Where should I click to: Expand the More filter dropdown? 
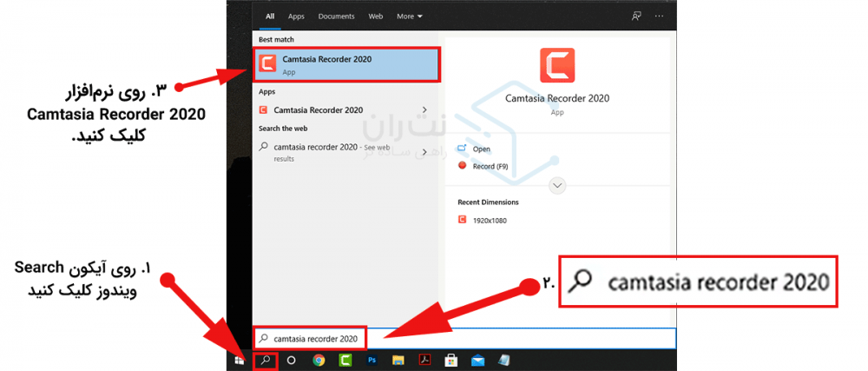[409, 16]
